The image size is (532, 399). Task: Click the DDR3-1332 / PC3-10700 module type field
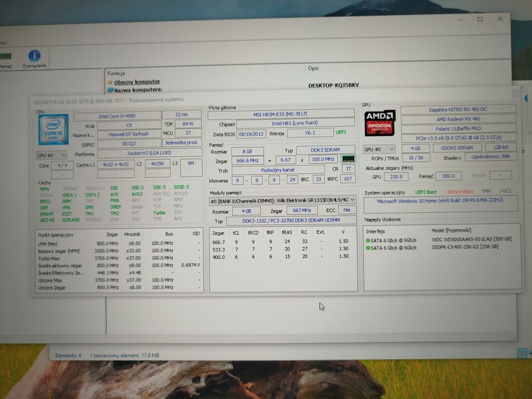pos(291,221)
